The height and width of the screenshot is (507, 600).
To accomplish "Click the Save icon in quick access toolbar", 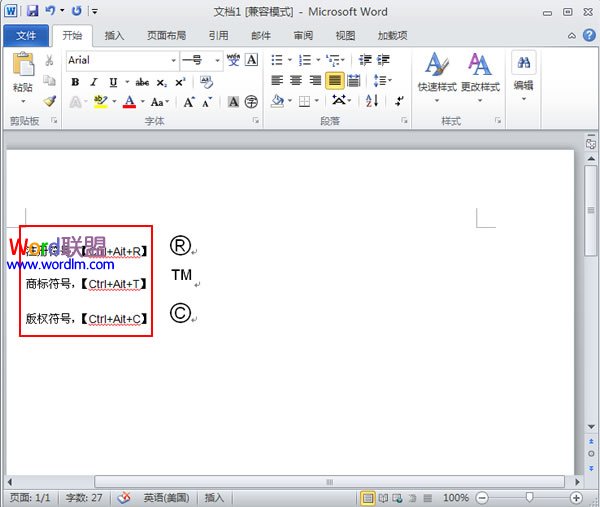I will [32, 11].
